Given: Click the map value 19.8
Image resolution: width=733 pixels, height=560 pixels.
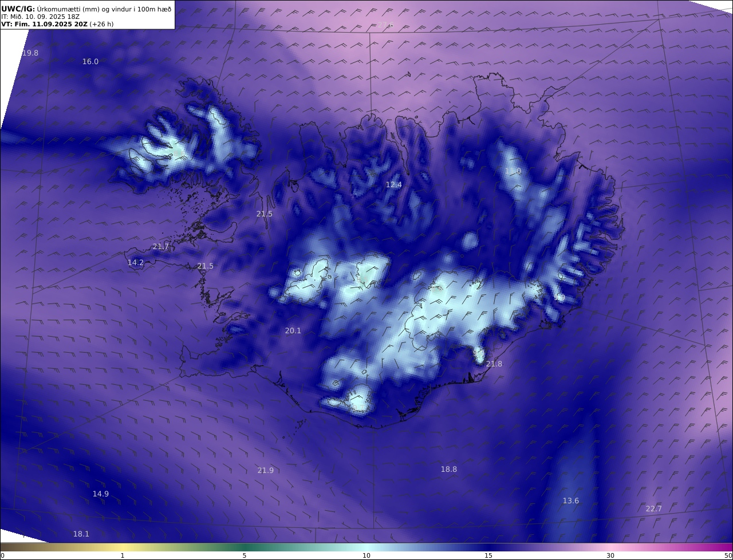Looking at the screenshot, I should tap(30, 53).
